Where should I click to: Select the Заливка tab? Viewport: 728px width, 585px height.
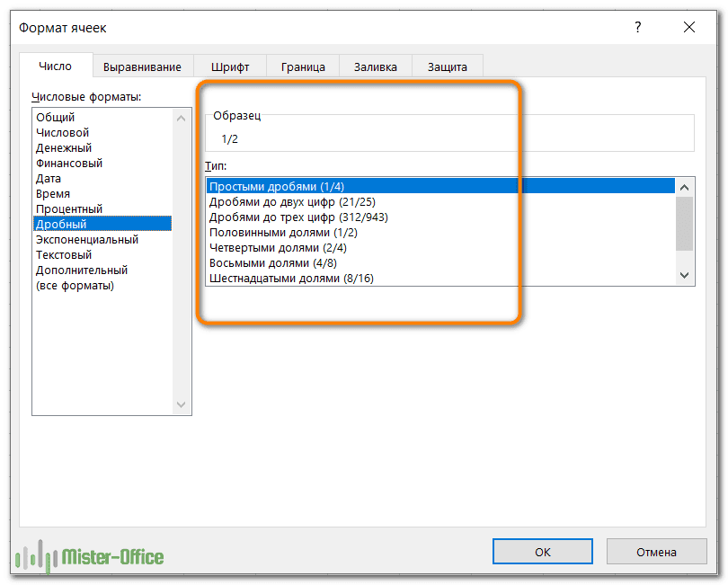tap(375, 66)
